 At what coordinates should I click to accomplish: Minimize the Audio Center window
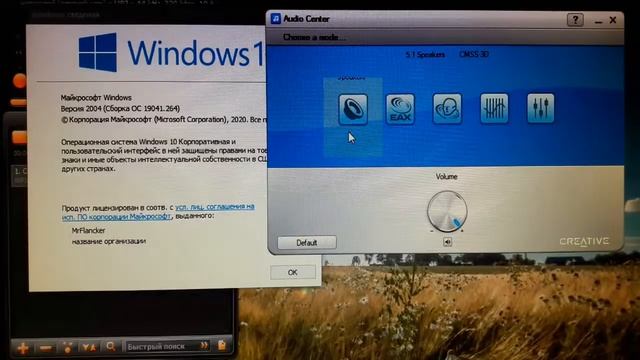[598, 20]
